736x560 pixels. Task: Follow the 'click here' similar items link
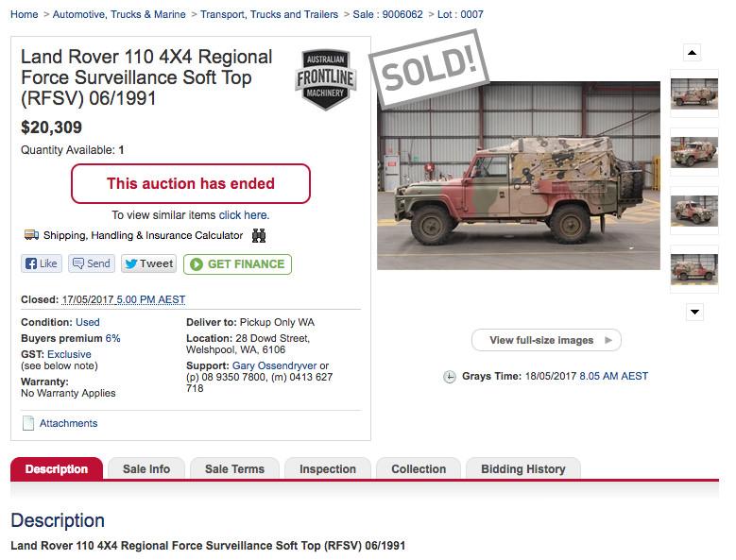(243, 215)
